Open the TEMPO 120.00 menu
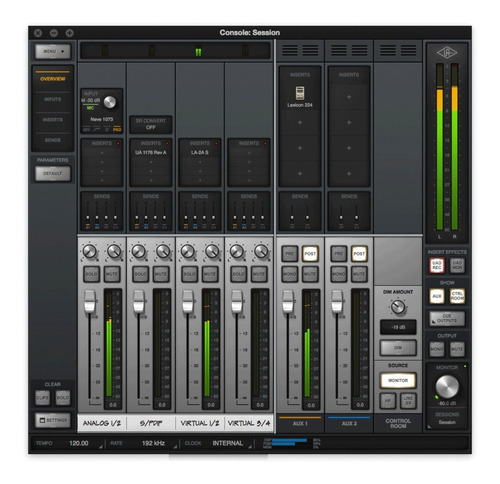Screen dimensions: 500x484 click(69, 443)
